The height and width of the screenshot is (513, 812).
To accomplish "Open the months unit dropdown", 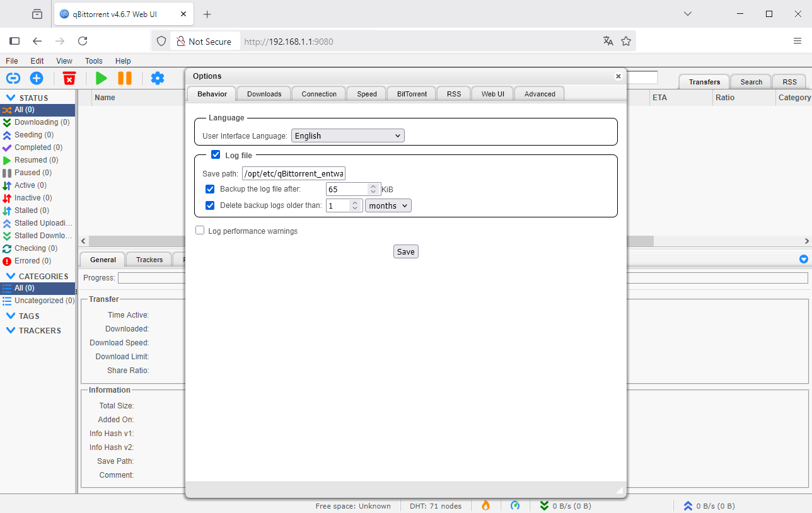I will [388, 205].
